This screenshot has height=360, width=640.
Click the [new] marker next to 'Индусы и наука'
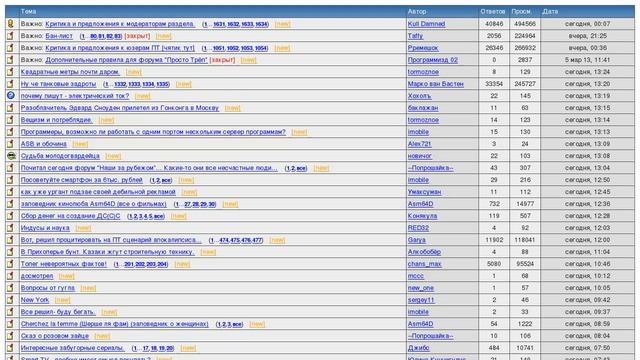(x=83, y=228)
